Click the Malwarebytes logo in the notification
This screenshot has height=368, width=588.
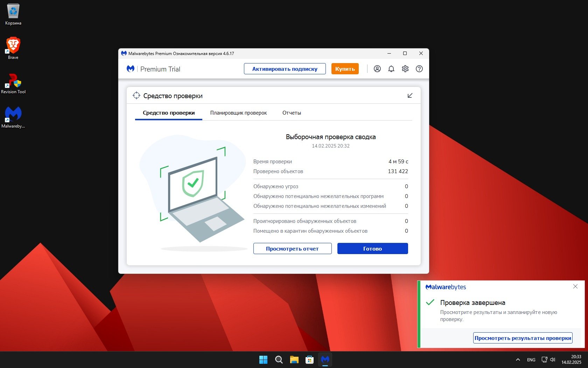(446, 287)
